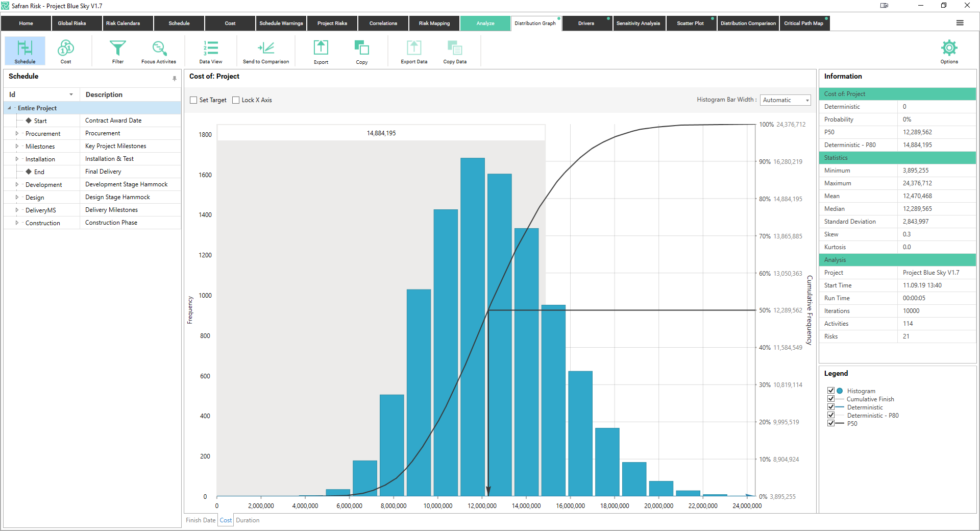Switch to the Sensitivity Analysis tab
Screen dimensions: 980x531
(639, 23)
